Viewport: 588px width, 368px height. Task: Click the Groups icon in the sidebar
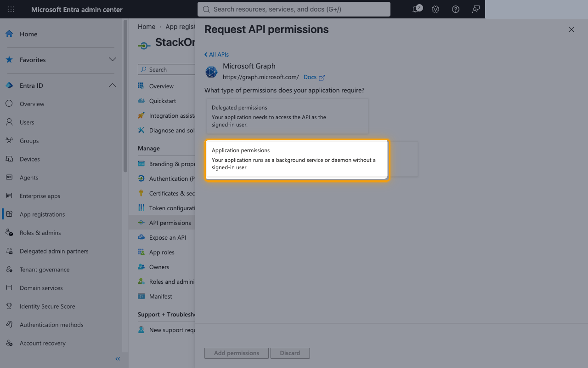coord(9,141)
